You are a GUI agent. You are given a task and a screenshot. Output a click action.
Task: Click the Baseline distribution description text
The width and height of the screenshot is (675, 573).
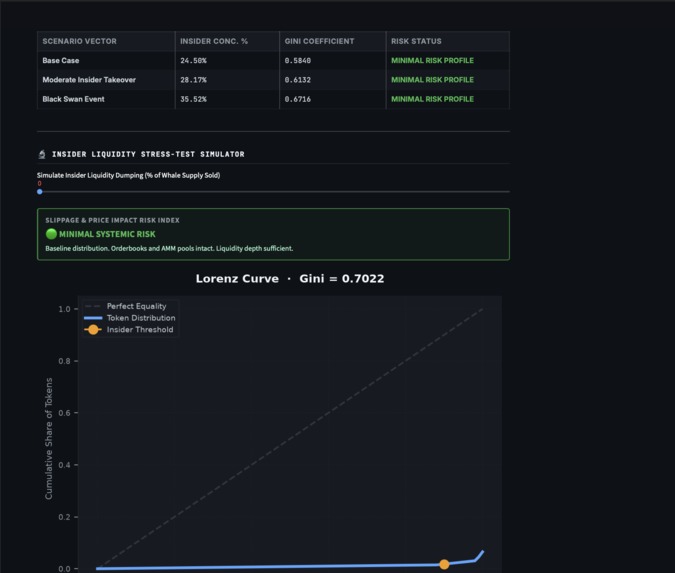click(169, 248)
